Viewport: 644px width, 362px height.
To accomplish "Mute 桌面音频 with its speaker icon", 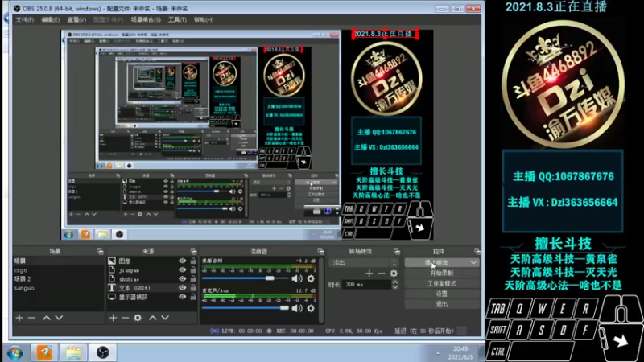I will click(296, 278).
